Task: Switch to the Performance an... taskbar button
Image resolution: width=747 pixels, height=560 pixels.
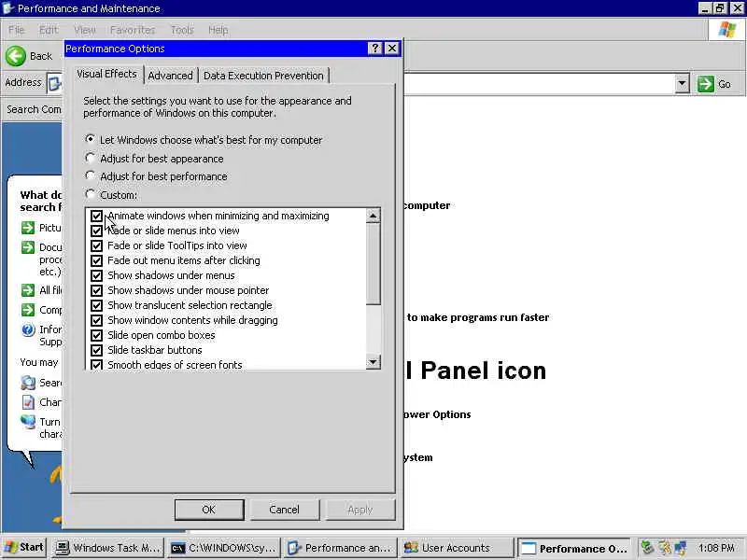Action: (340, 548)
